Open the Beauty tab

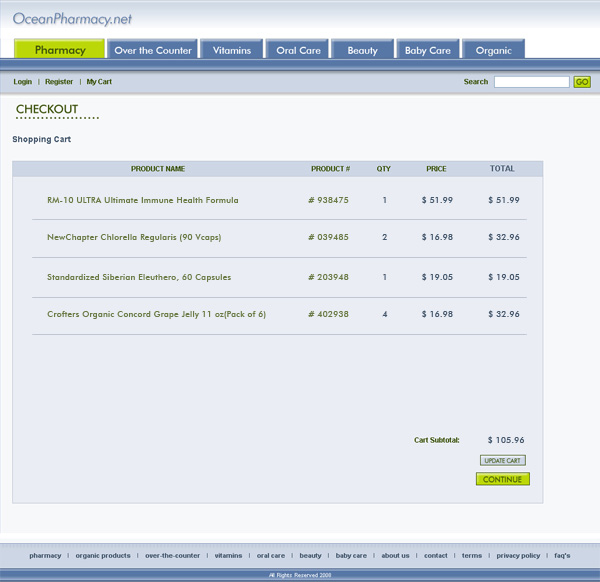tap(362, 50)
